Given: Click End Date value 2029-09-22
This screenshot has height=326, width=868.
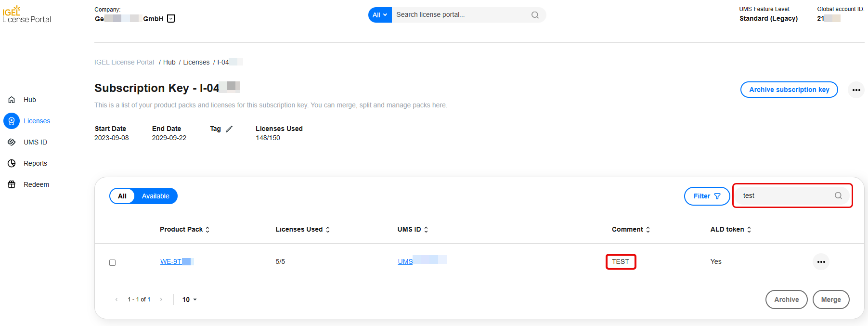Looking at the screenshot, I should 169,138.
